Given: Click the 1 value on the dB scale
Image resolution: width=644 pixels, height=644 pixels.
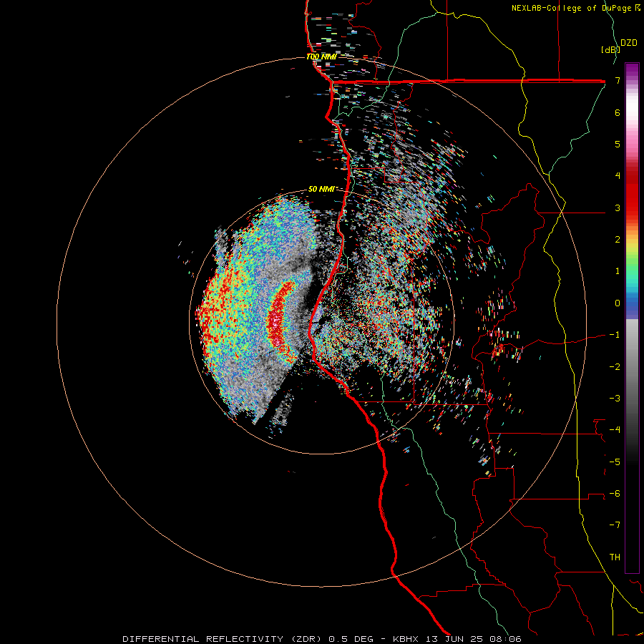Looking at the screenshot, I should [x=618, y=271].
